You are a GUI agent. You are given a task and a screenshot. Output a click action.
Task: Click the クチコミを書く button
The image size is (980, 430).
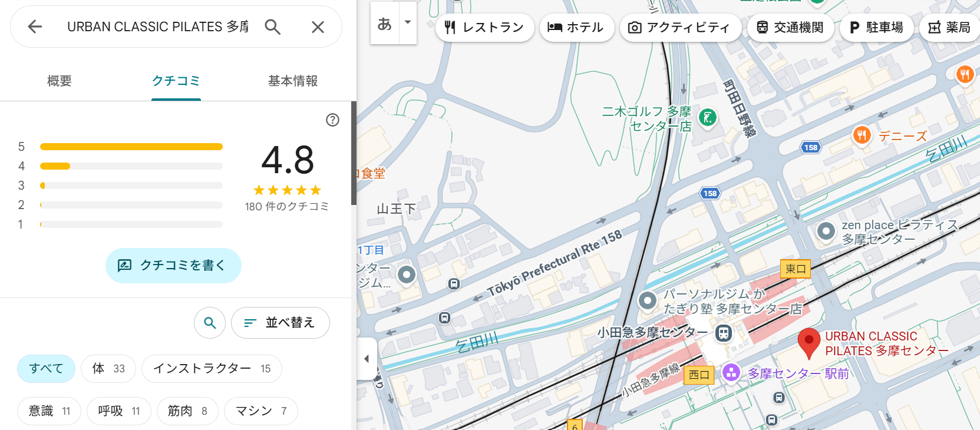(173, 266)
